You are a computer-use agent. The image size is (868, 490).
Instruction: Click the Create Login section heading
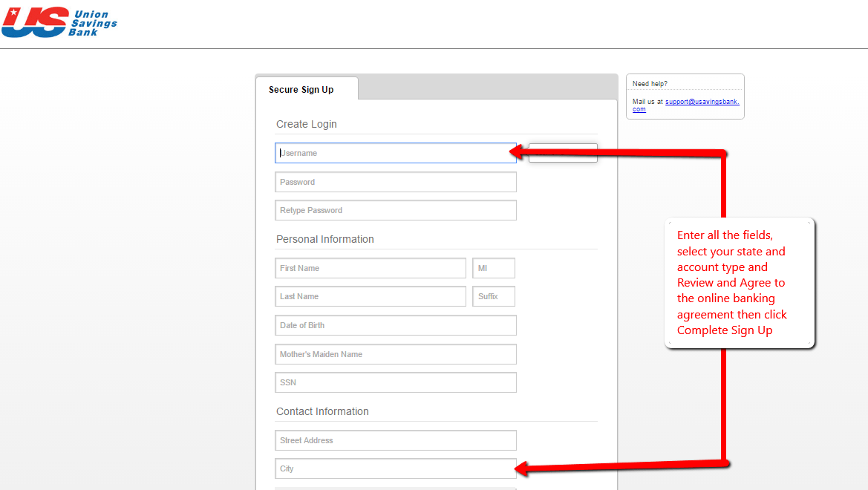[307, 124]
